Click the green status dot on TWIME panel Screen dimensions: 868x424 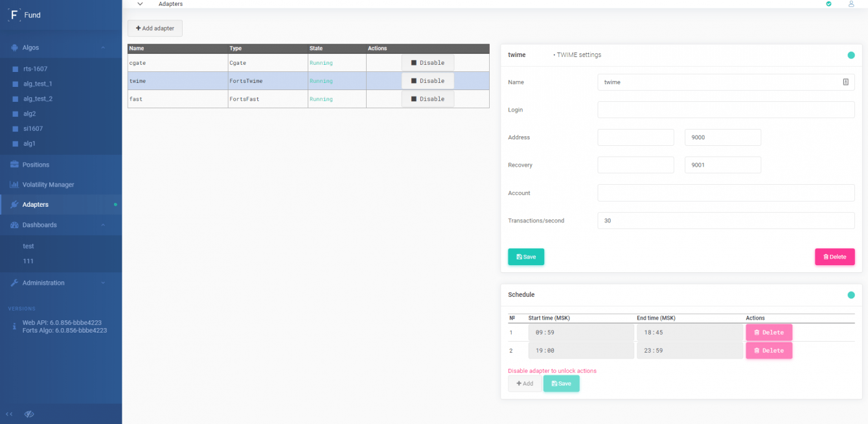click(x=851, y=55)
